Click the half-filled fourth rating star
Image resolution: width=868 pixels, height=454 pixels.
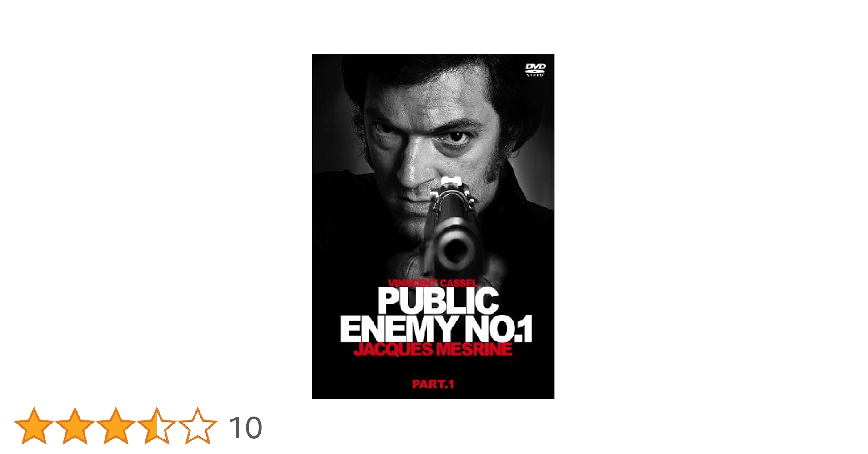157,426
